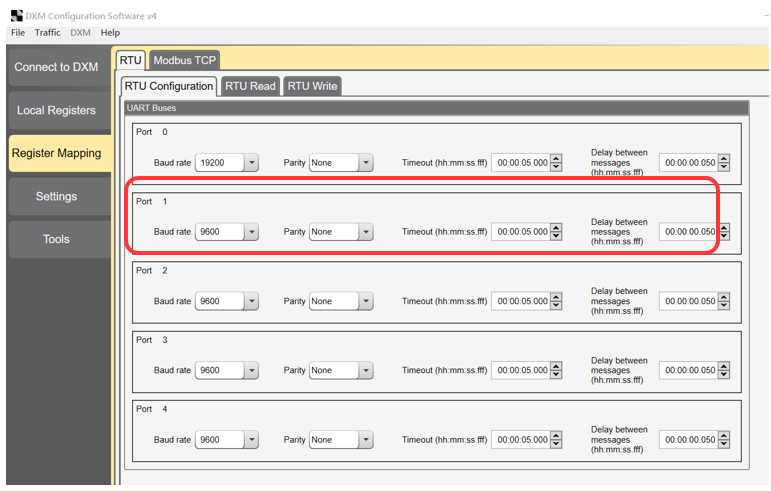Switch to the RTU Read tab

pyautogui.click(x=250, y=86)
